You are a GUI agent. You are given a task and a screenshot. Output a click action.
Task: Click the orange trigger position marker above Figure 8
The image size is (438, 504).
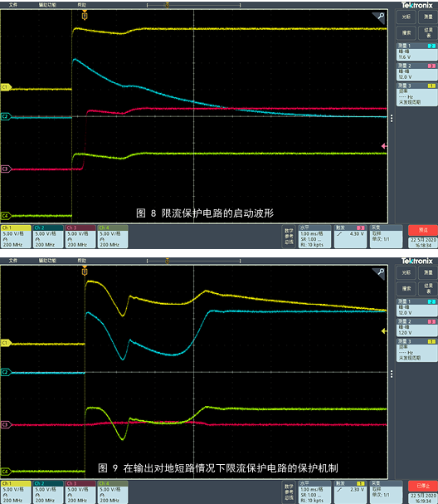pyautogui.click(x=85, y=16)
